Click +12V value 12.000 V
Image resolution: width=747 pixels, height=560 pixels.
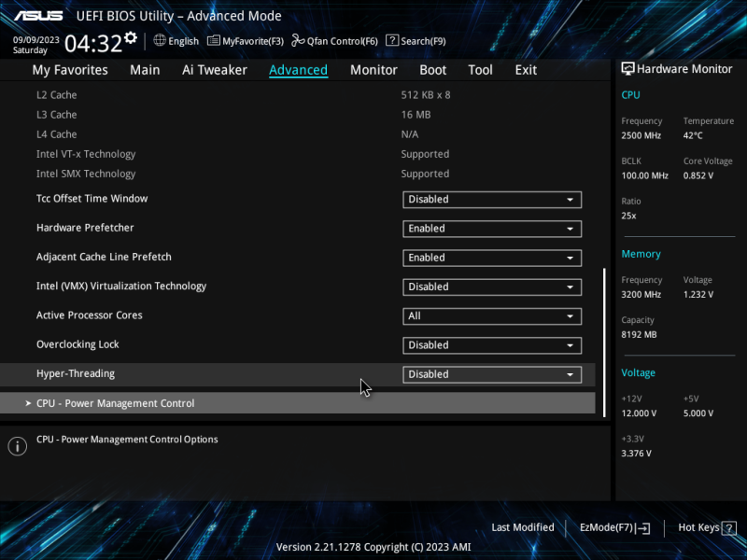[x=639, y=413]
